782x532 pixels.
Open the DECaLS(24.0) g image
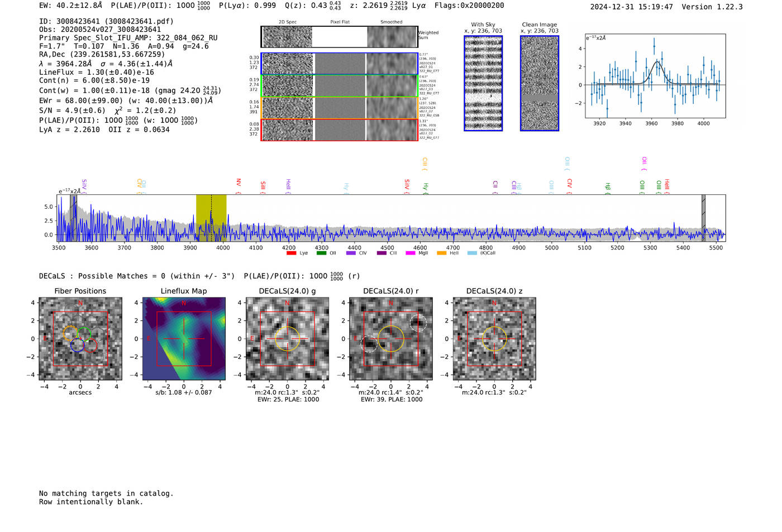click(x=287, y=338)
